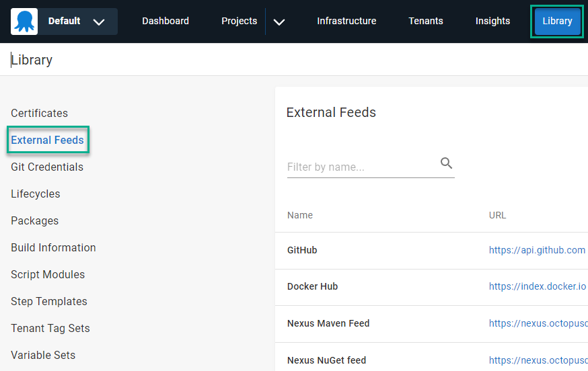This screenshot has width=588, height=371.
Task: Open the Nexus NuGet feed row
Action: click(431, 357)
